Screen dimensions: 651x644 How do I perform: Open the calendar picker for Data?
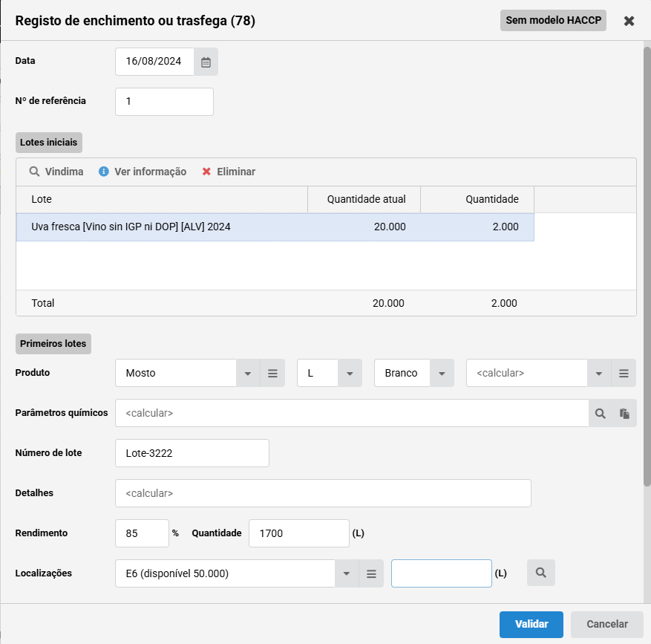(206, 62)
